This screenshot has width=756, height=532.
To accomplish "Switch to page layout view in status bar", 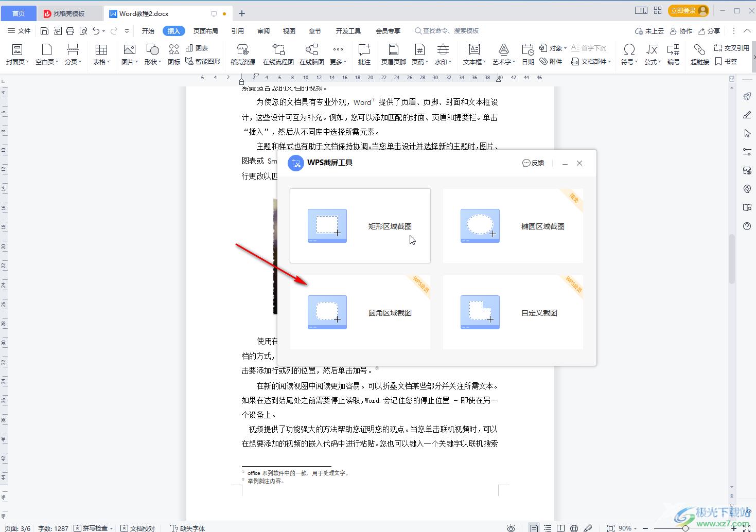I will click(534, 528).
